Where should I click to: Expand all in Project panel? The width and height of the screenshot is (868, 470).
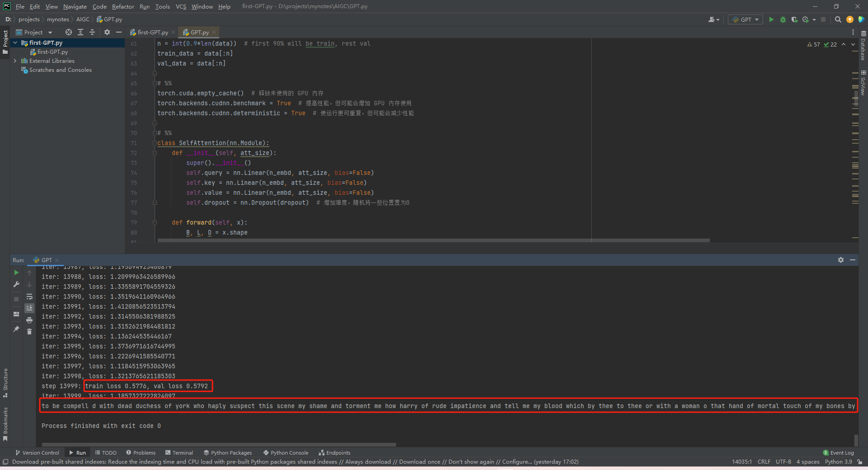coord(80,32)
